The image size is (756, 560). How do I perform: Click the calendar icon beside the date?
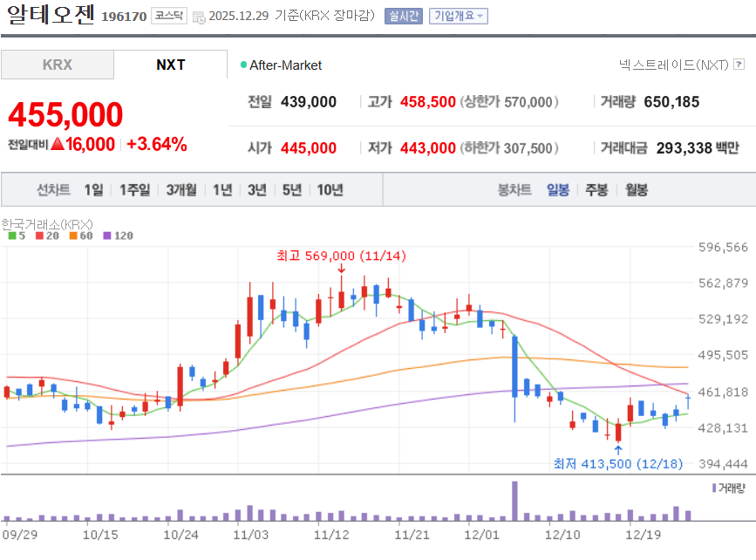coord(199,17)
